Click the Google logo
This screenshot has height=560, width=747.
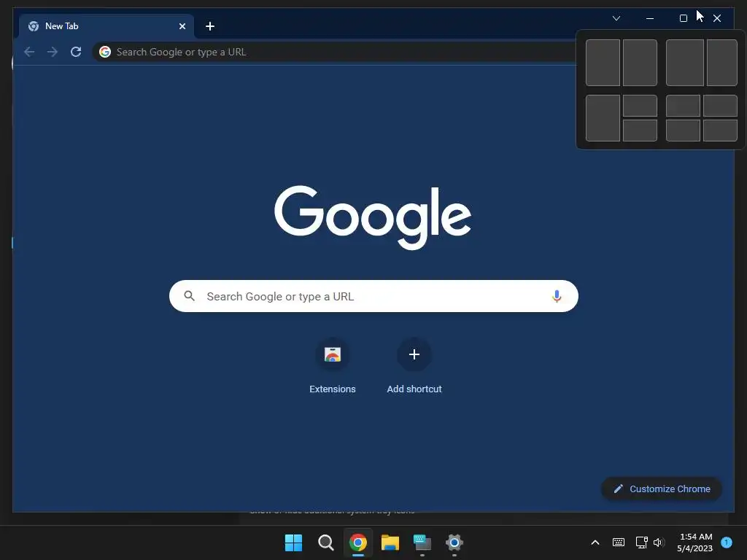pyautogui.click(x=373, y=217)
